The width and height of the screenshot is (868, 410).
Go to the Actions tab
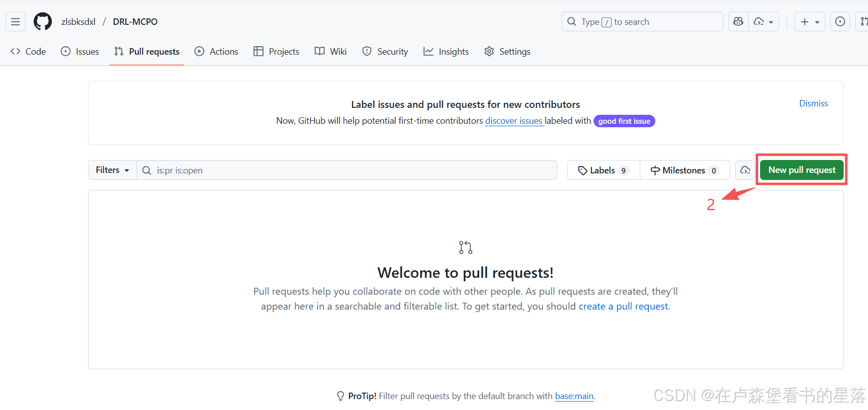coord(216,52)
